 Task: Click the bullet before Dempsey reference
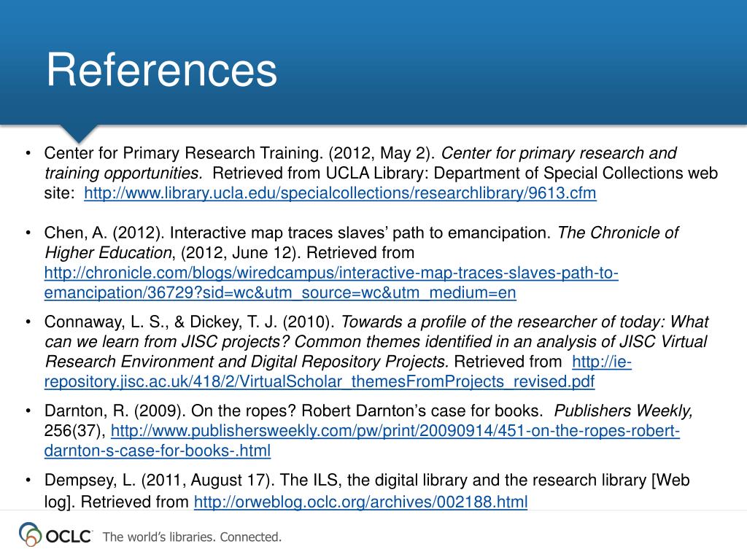pos(28,481)
